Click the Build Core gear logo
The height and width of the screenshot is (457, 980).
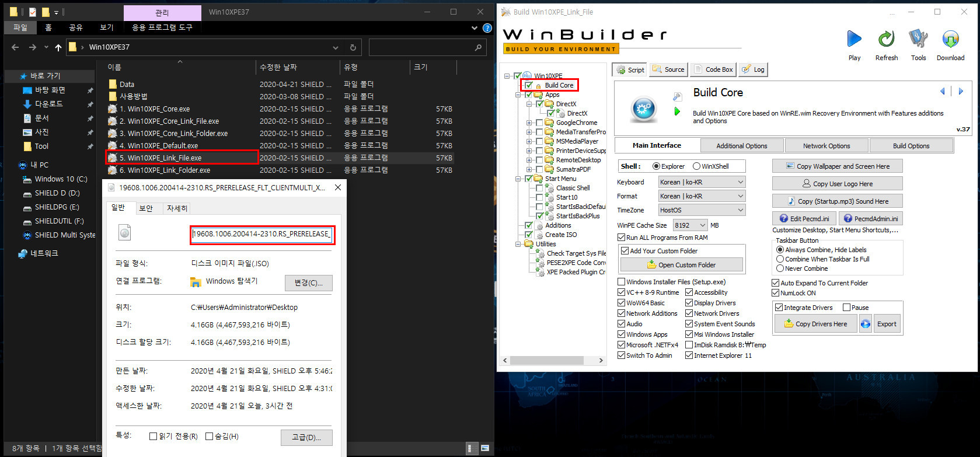click(x=643, y=109)
